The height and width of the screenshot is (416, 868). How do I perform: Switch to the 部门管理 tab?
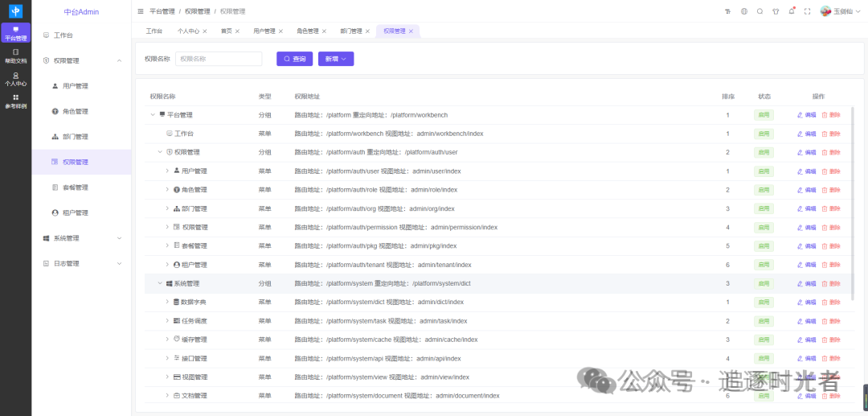tap(351, 31)
